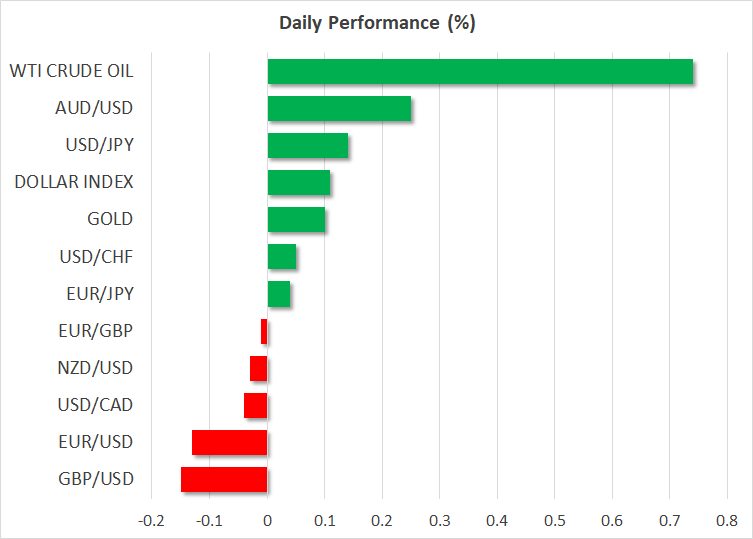Select the USD/JPY bar in the chart
This screenshot has height=539, width=753.
[x=307, y=146]
